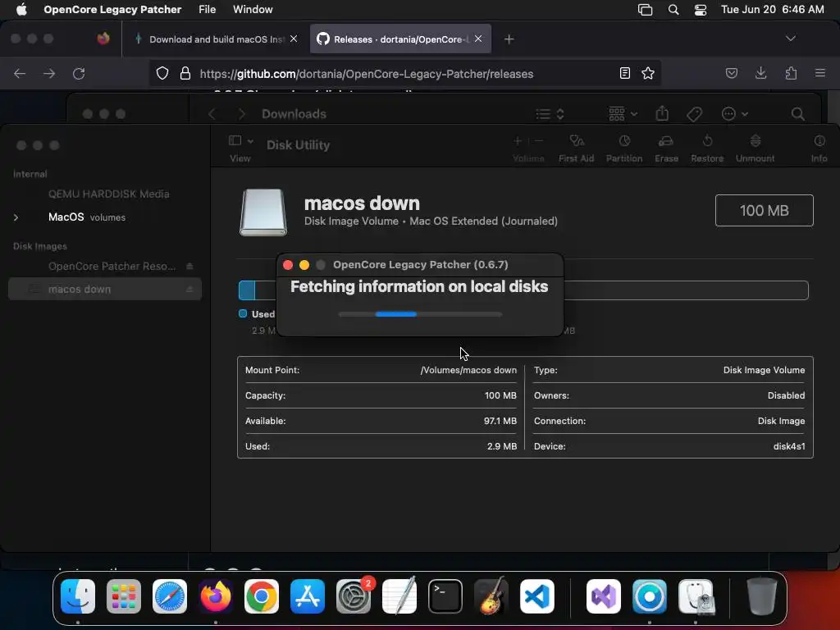Open System Settings from the Dock
Screen dimensions: 840x630
click(x=354, y=596)
